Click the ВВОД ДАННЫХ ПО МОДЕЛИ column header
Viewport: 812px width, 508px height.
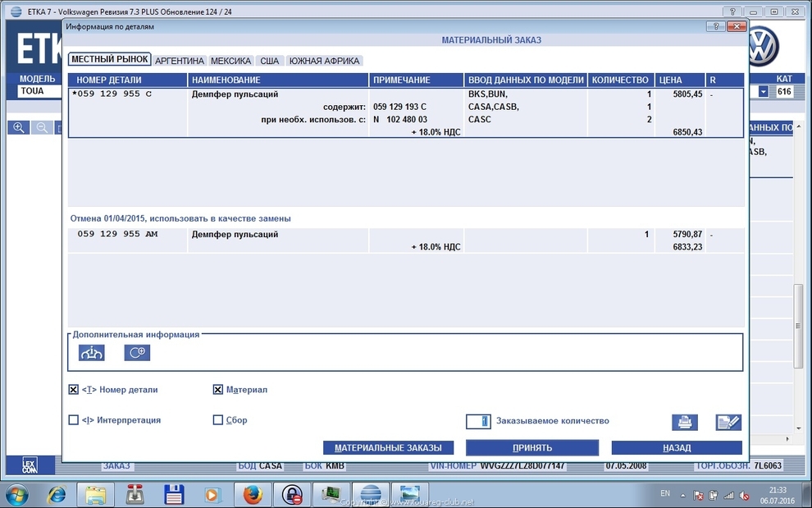526,80
